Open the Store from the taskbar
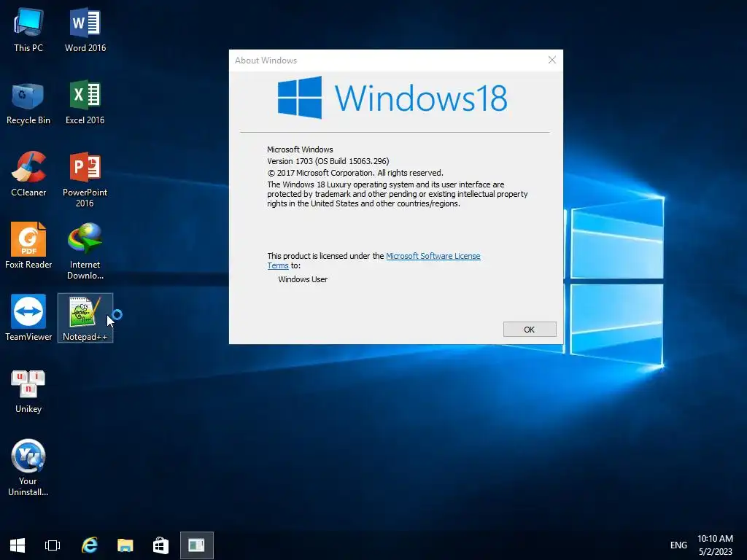Image resolution: width=747 pixels, height=560 pixels. [160, 545]
